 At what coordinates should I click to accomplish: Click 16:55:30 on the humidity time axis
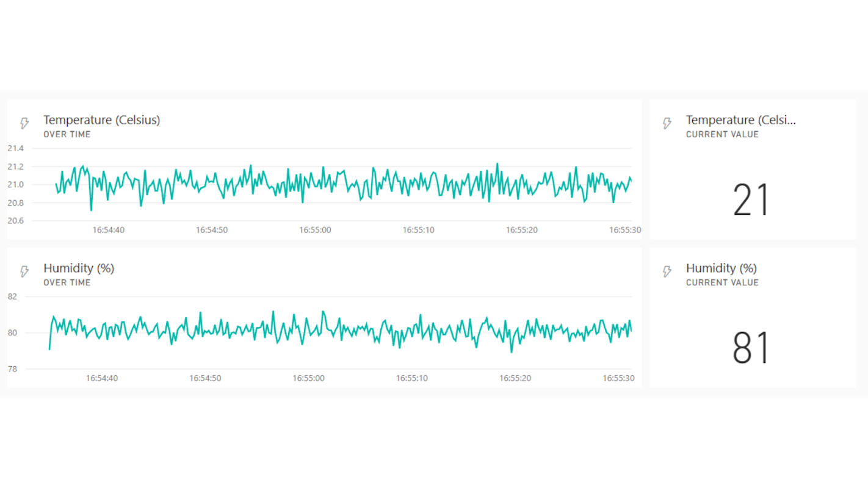pyautogui.click(x=618, y=378)
